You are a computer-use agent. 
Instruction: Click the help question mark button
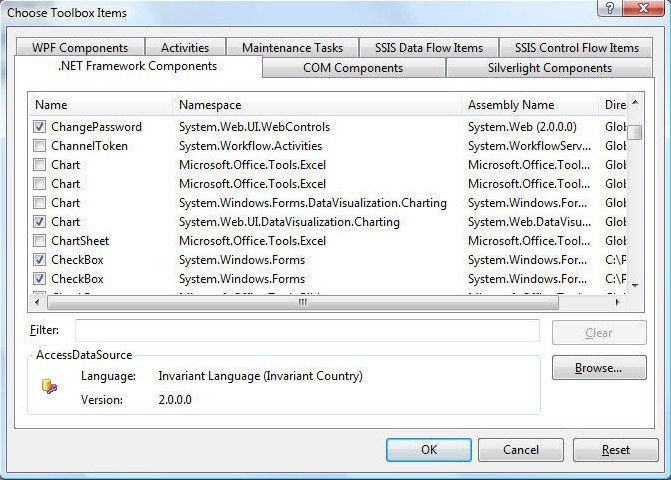click(x=610, y=8)
